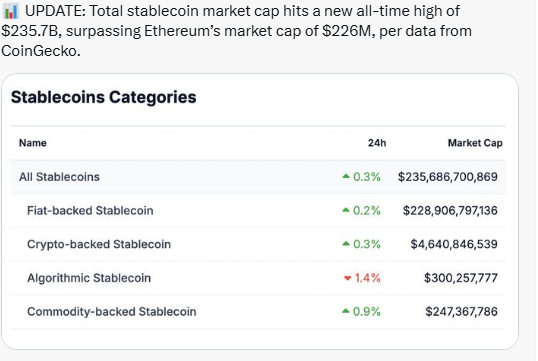Screen dimensions: 538x361
Task: Click green up arrow for Fiat-backed Stablecoin
Action: [x=346, y=210]
